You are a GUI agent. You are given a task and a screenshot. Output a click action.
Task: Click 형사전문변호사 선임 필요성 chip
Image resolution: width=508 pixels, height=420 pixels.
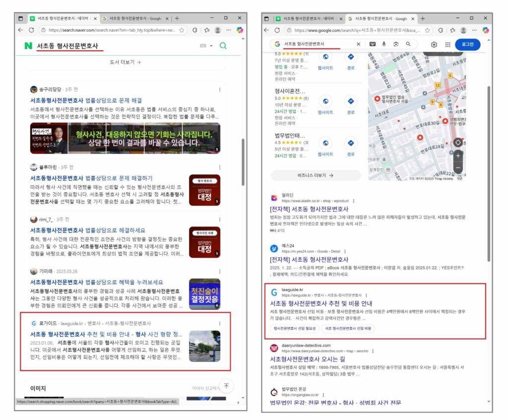(x=295, y=328)
